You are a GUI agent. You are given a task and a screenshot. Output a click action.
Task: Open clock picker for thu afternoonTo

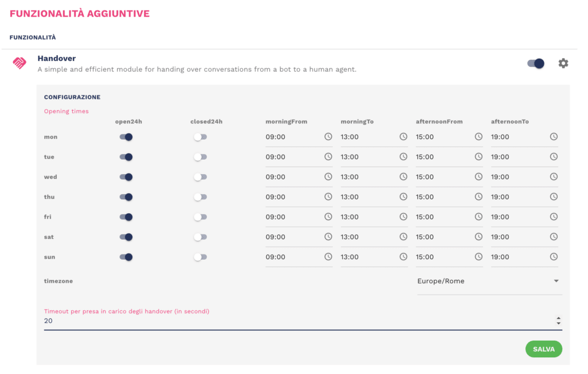554,196
